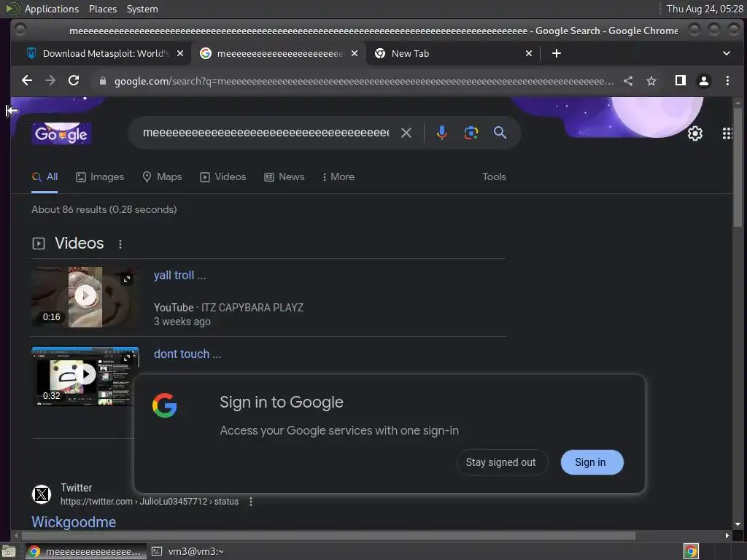747x560 pixels.
Task: Reload the current page
Action: [74, 80]
